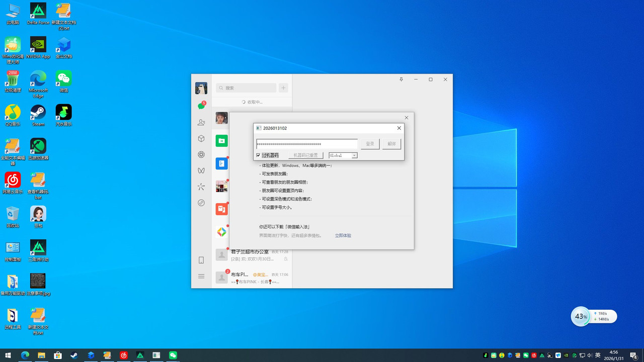Screen dimensions: 644x362
Task: Open File Explorer from taskbar
Action: [x=41, y=355]
